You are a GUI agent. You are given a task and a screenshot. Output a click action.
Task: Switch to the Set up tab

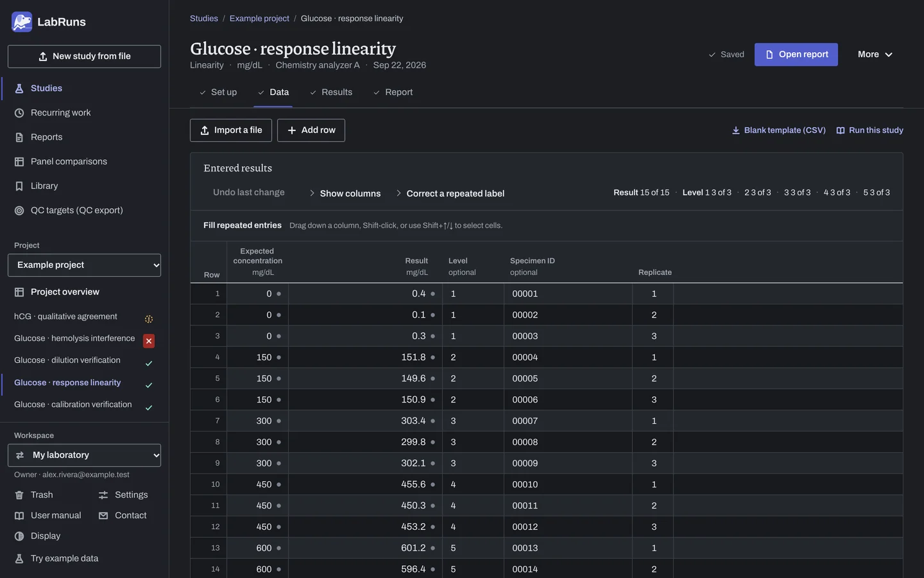coord(218,92)
